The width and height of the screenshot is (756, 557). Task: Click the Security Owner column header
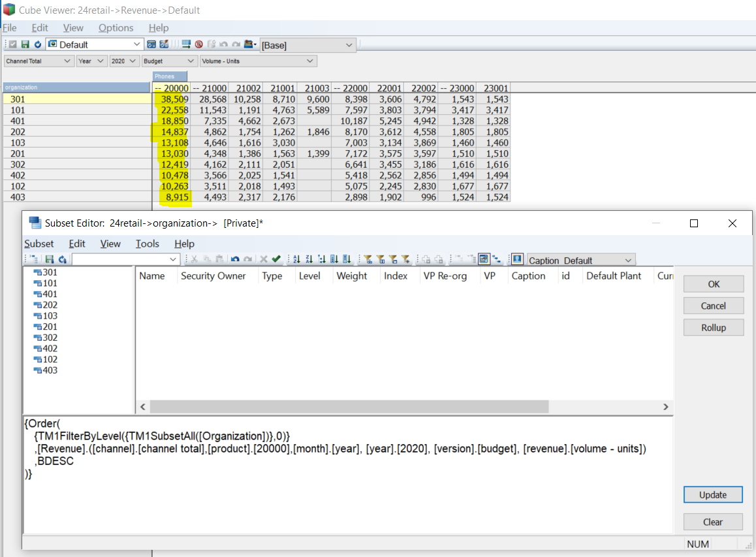(213, 276)
